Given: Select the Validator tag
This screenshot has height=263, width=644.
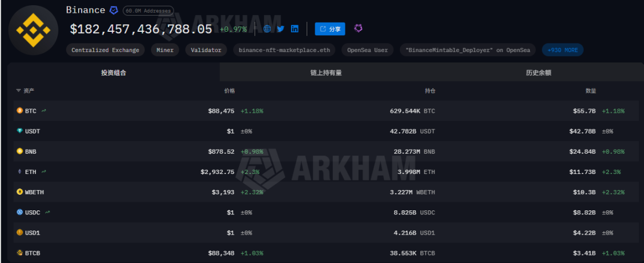Looking at the screenshot, I should coord(206,50).
